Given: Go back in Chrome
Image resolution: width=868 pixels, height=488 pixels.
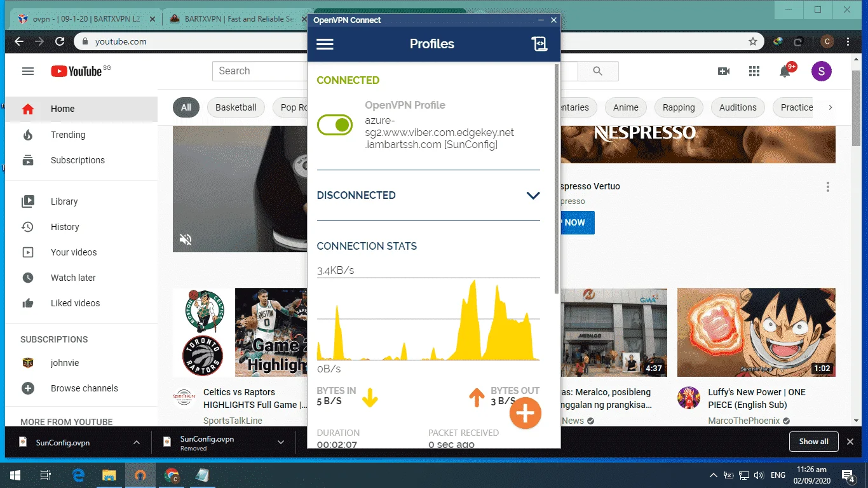Looking at the screenshot, I should [18, 41].
